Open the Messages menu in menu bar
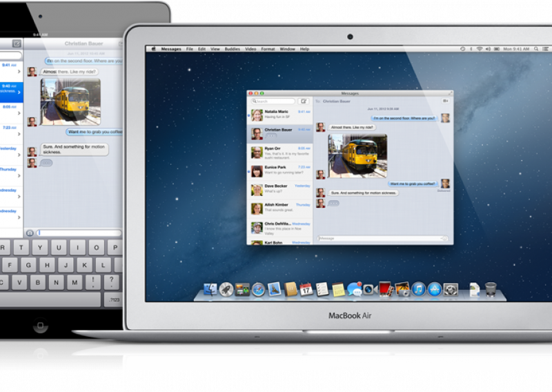Screen dimensions: 552x392 click(171, 49)
